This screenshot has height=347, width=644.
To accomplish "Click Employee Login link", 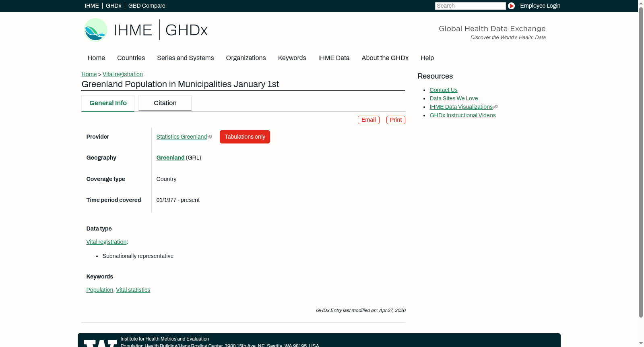I will [x=540, y=6].
